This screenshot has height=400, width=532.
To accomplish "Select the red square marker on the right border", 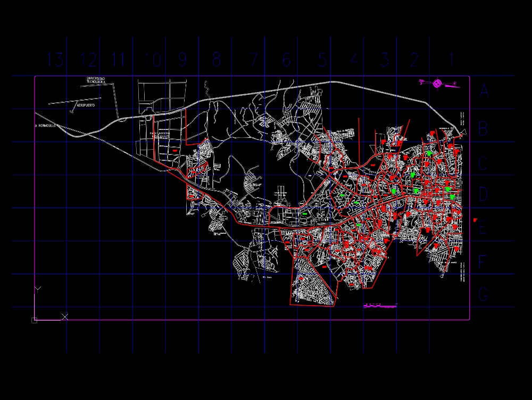I will coord(475,220).
